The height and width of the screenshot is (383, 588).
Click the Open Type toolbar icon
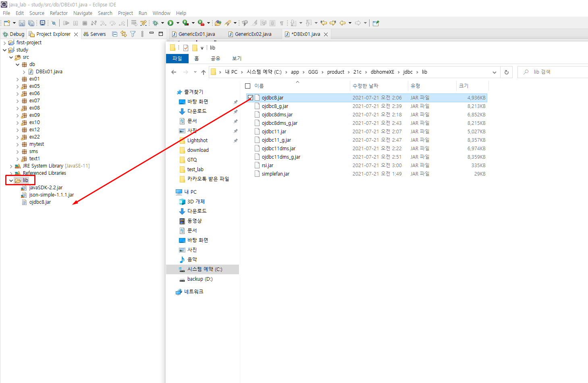point(218,23)
